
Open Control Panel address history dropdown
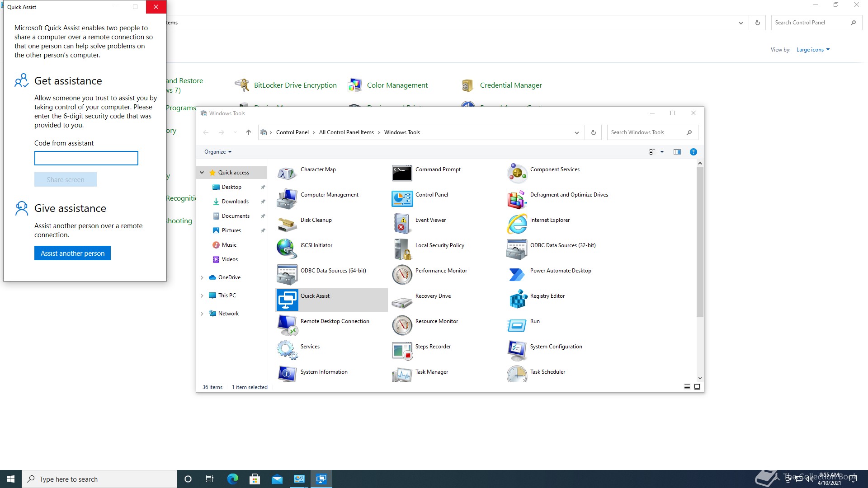pyautogui.click(x=741, y=23)
